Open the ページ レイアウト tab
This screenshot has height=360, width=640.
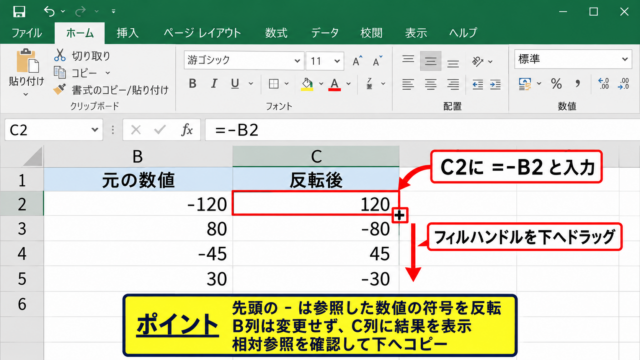click(202, 33)
